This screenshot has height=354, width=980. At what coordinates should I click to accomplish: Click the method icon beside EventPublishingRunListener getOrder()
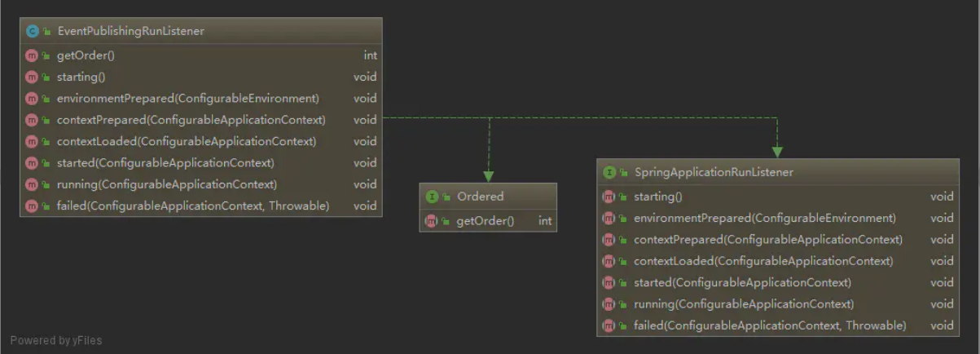pyautogui.click(x=32, y=55)
